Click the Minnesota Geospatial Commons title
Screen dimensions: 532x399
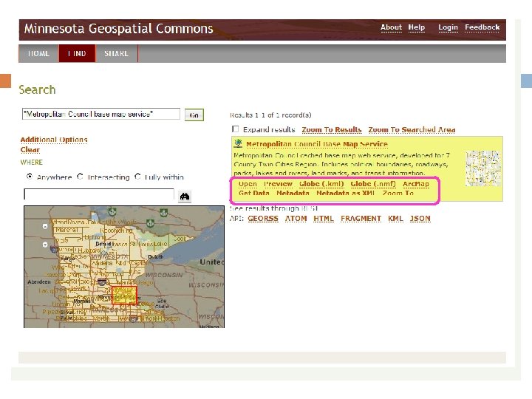(x=118, y=29)
